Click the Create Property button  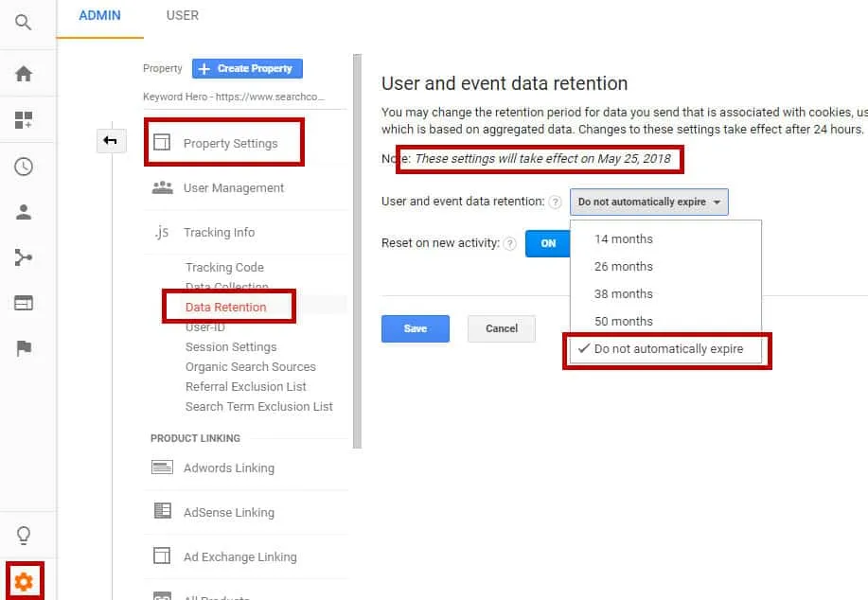click(x=246, y=68)
